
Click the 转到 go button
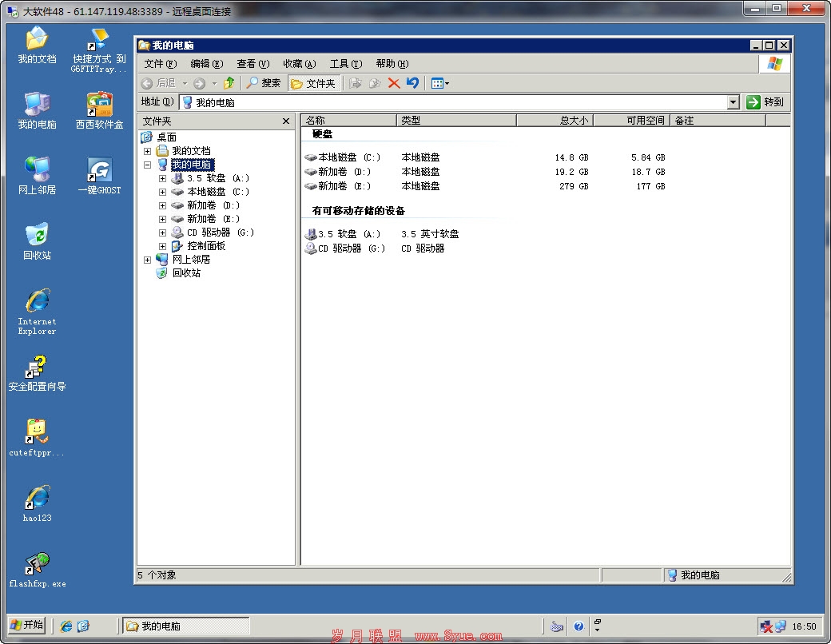pyautogui.click(x=765, y=101)
